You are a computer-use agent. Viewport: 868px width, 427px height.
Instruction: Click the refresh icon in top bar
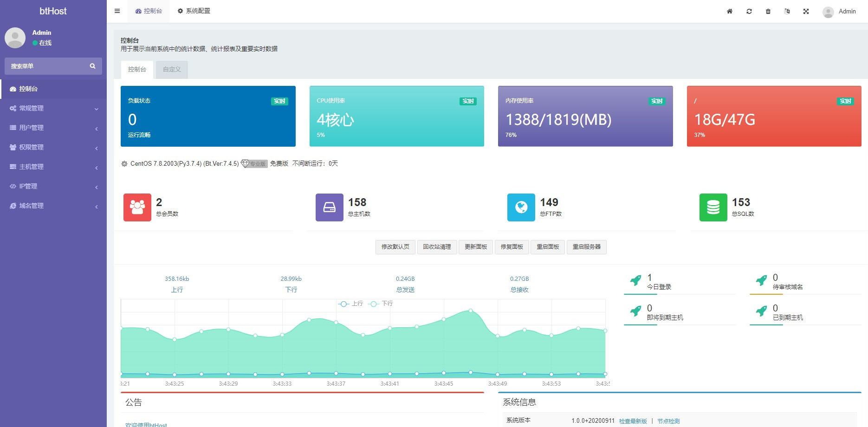click(x=749, y=11)
